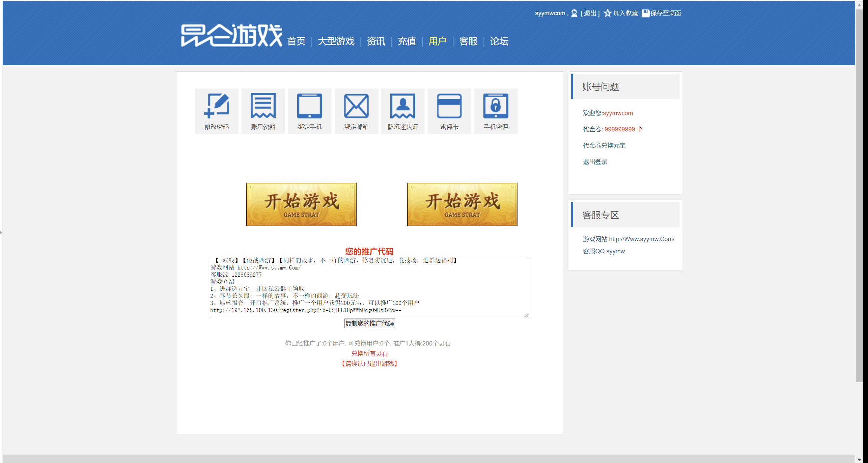Click the 保存至桌面 save disk icon
The image size is (868, 463).
click(x=645, y=13)
